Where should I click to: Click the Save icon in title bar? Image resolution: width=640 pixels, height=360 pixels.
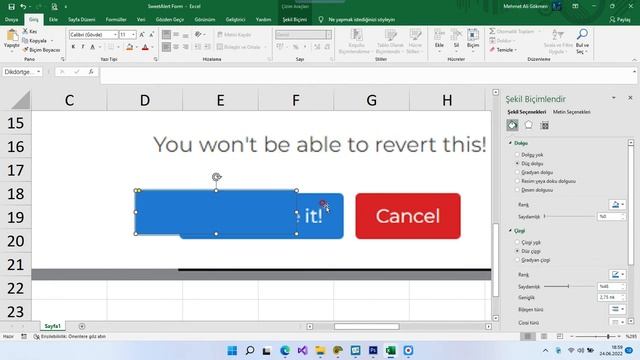point(11,7)
